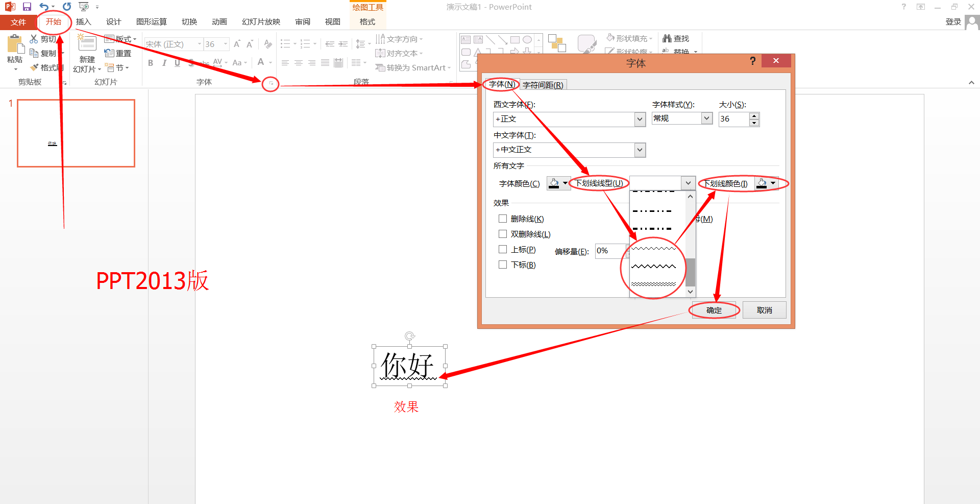
Task: Open ribbon font size 36 dropdown
Action: [x=226, y=44]
